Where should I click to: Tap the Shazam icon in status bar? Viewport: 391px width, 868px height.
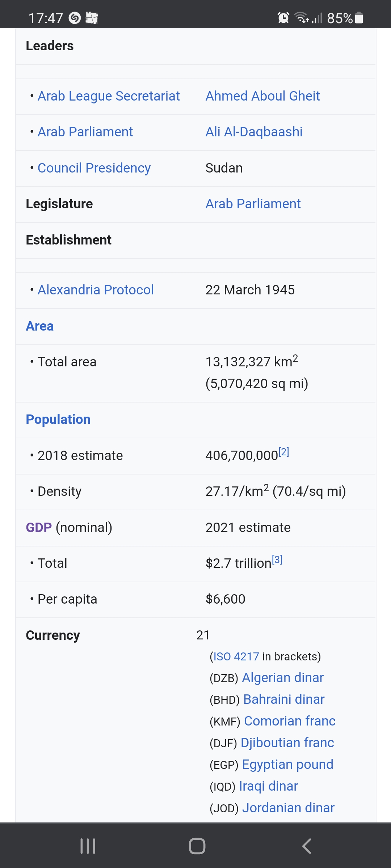(x=75, y=18)
